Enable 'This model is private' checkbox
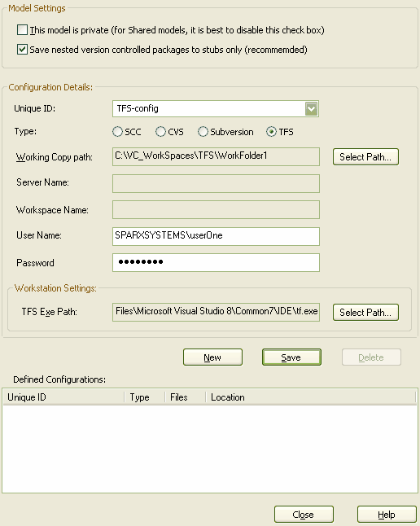Screen dimensions: 420x526 coord(23,30)
